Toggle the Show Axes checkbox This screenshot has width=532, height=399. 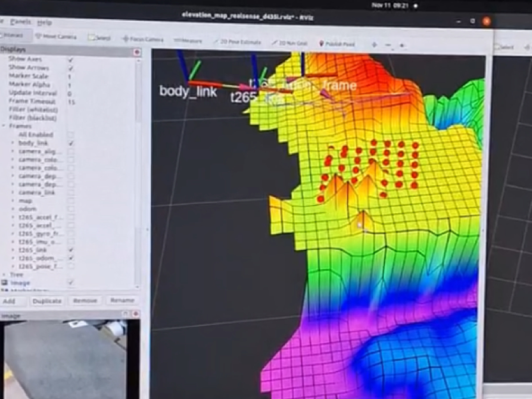[x=70, y=60]
